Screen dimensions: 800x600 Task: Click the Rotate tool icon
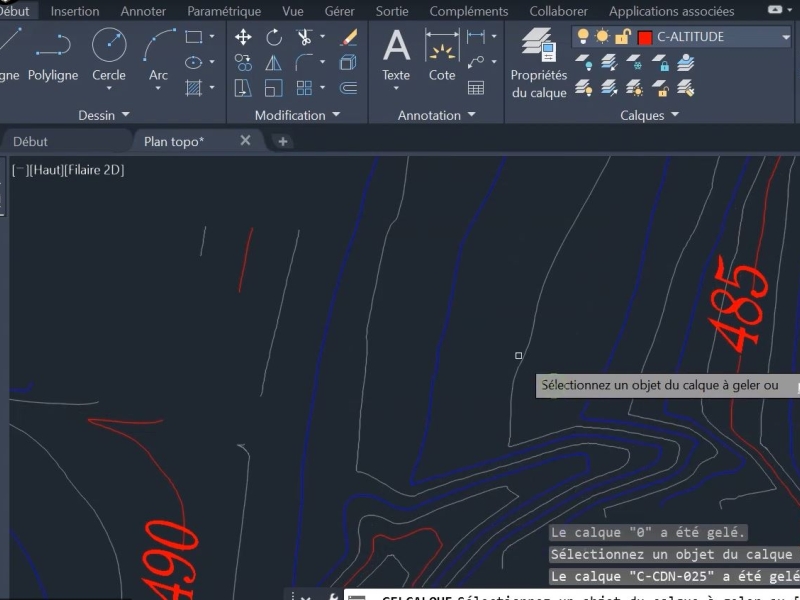[274, 38]
